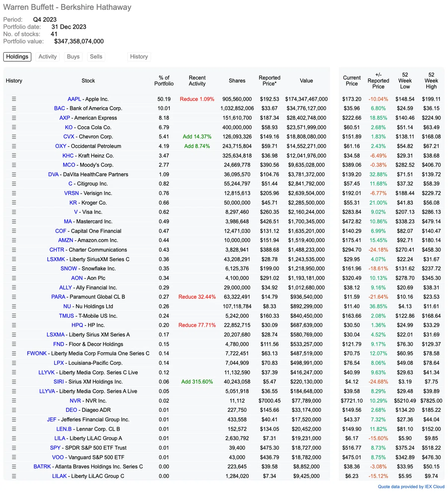
Task: Open the VOO ticker link
Action: [58, 457]
